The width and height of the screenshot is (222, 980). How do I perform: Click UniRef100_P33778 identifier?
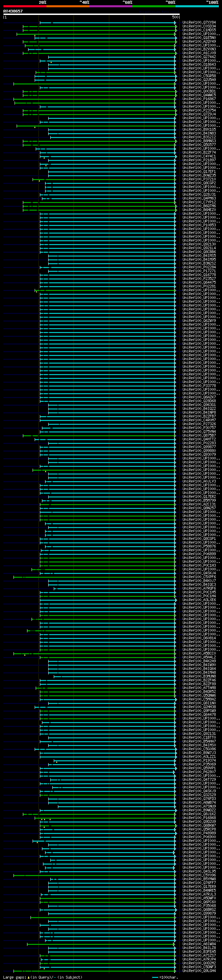(x=199, y=386)
